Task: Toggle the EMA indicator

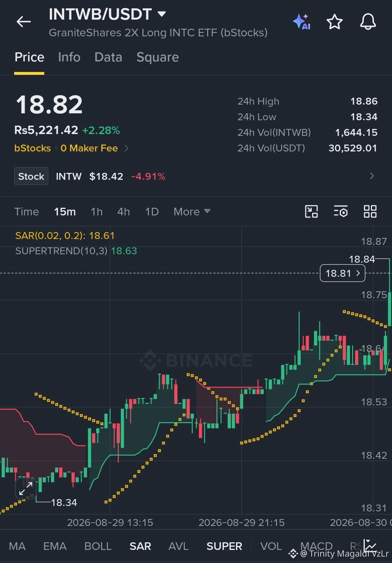Action: pos(55,546)
